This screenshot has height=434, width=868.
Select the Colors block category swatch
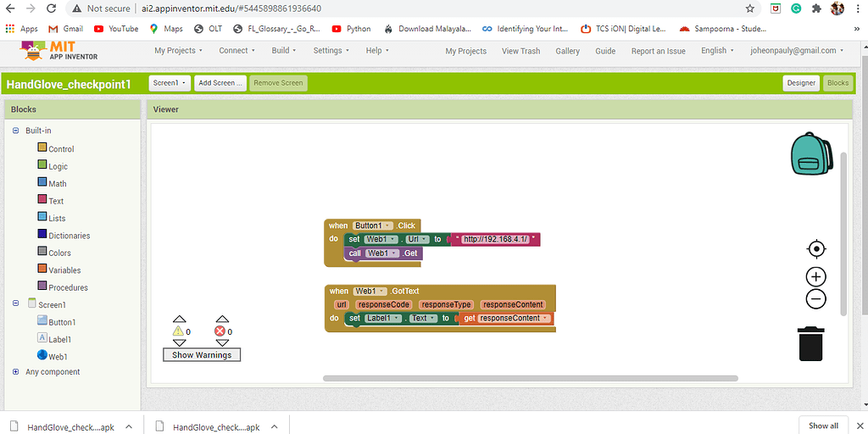42,253
